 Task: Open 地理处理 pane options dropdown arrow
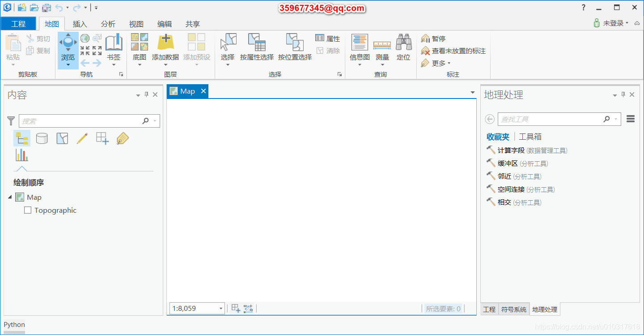point(615,95)
